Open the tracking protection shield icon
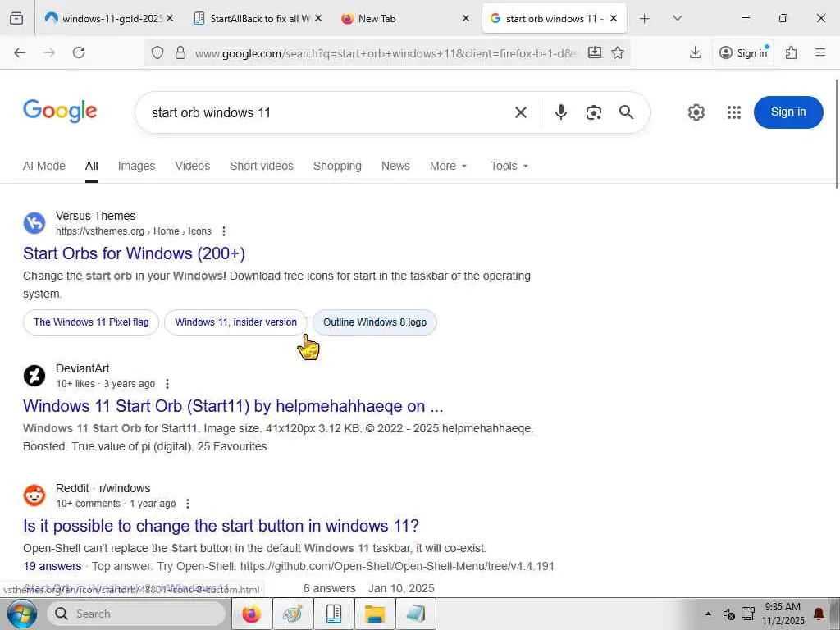Screen dimensions: 840x630 [x=157, y=52]
